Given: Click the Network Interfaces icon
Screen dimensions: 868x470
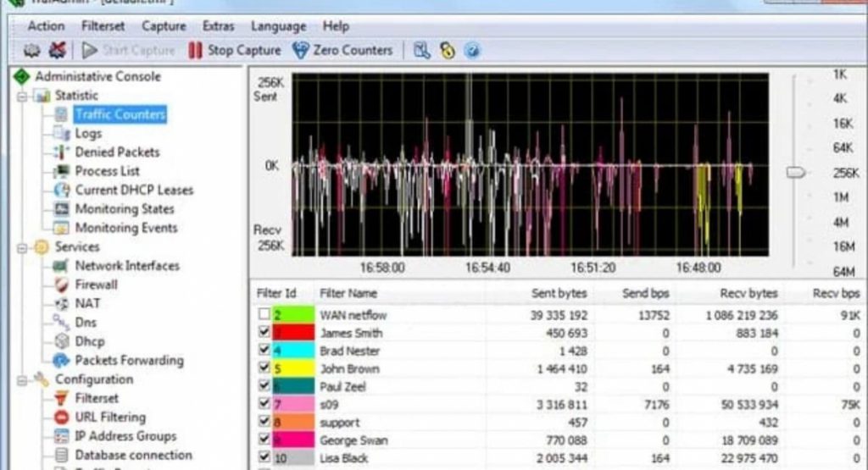Looking at the screenshot, I should [61, 266].
